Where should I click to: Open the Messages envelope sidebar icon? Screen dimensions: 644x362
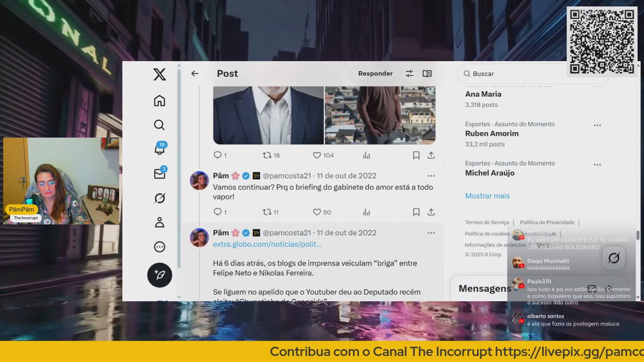point(160,174)
